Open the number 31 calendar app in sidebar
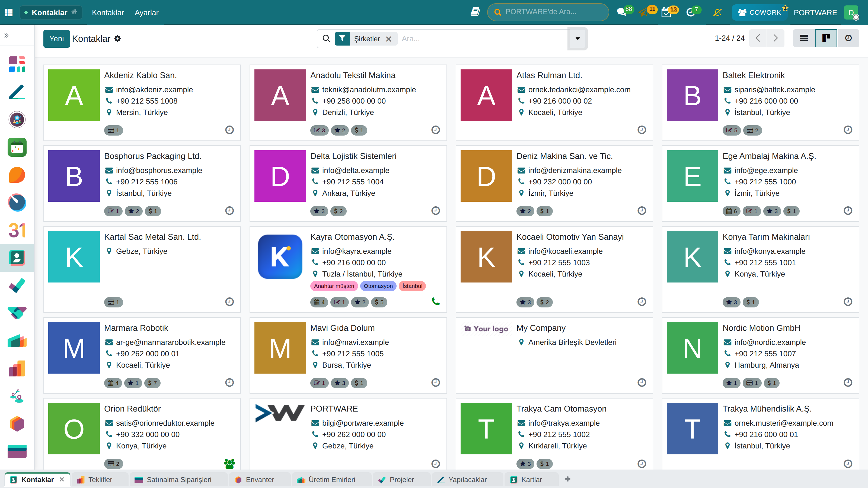This screenshot has width=868, height=488. (x=17, y=230)
